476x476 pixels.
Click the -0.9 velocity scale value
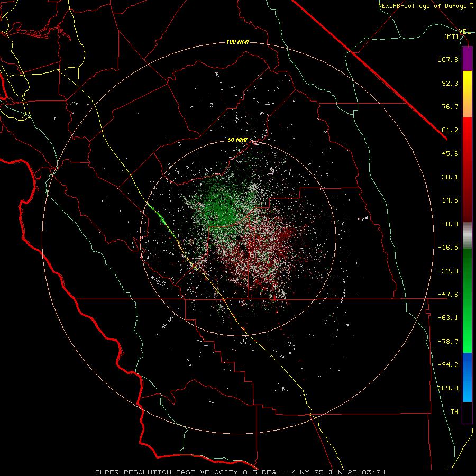pyautogui.click(x=450, y=224)
